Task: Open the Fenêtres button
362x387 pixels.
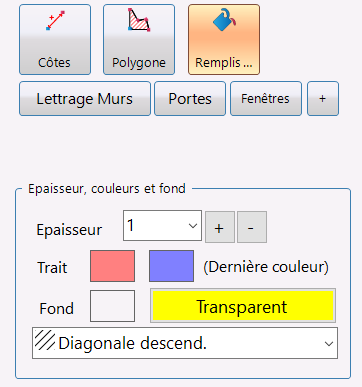Action: [266, 99]
